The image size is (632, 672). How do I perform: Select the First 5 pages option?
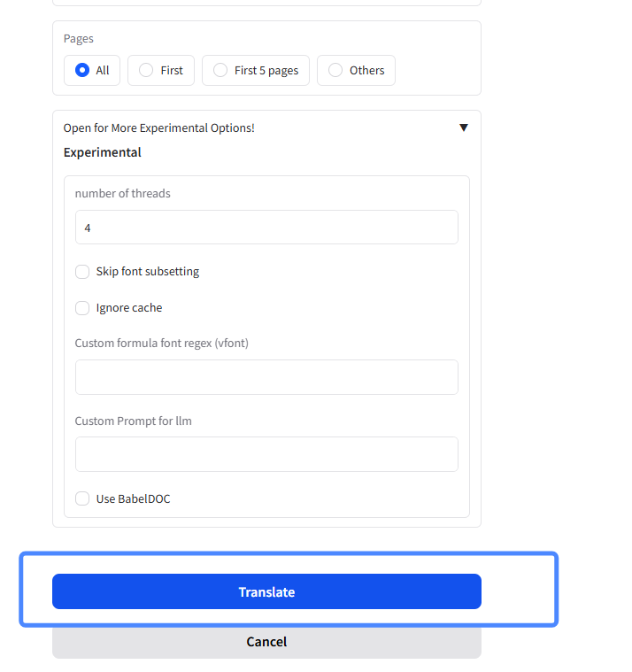(220, 70)
